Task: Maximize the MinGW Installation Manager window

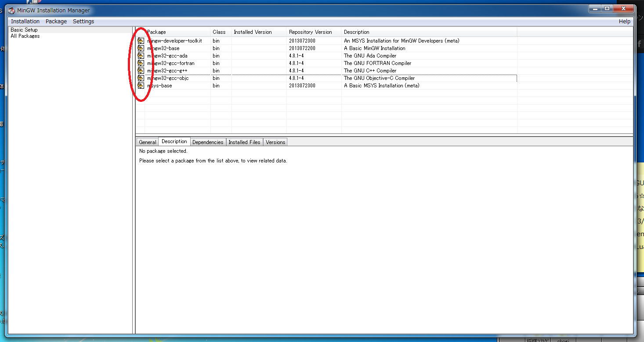Action: (x=607, y=8)
